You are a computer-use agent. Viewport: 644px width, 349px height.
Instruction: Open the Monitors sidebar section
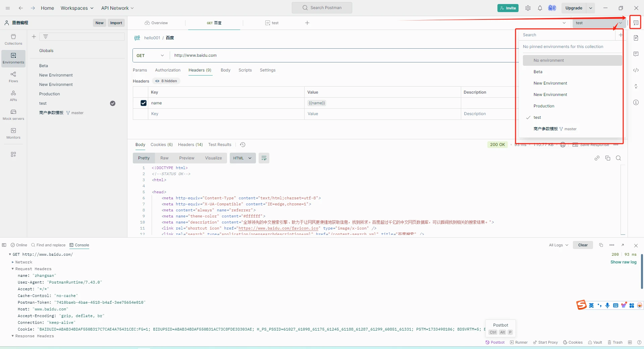[13, 134]
